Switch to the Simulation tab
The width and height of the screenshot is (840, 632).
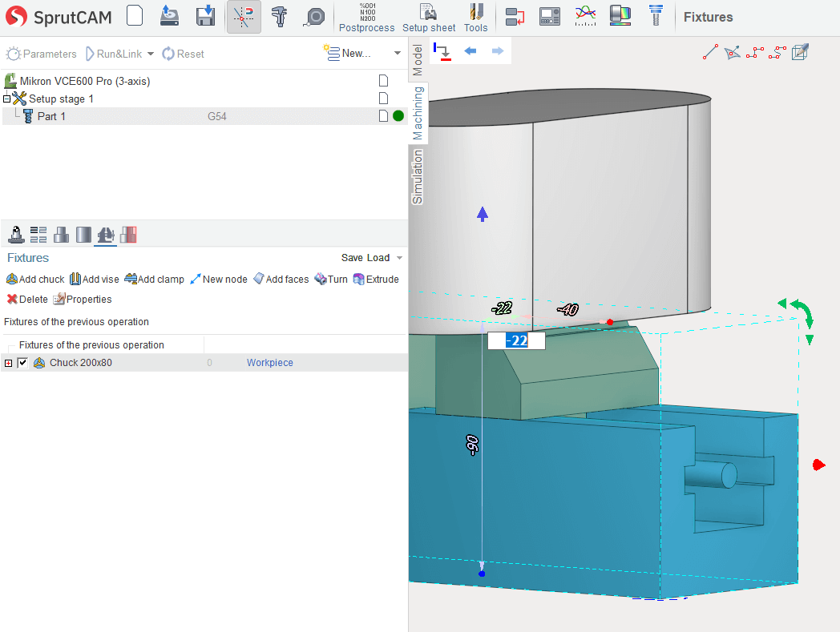(418, 176)
